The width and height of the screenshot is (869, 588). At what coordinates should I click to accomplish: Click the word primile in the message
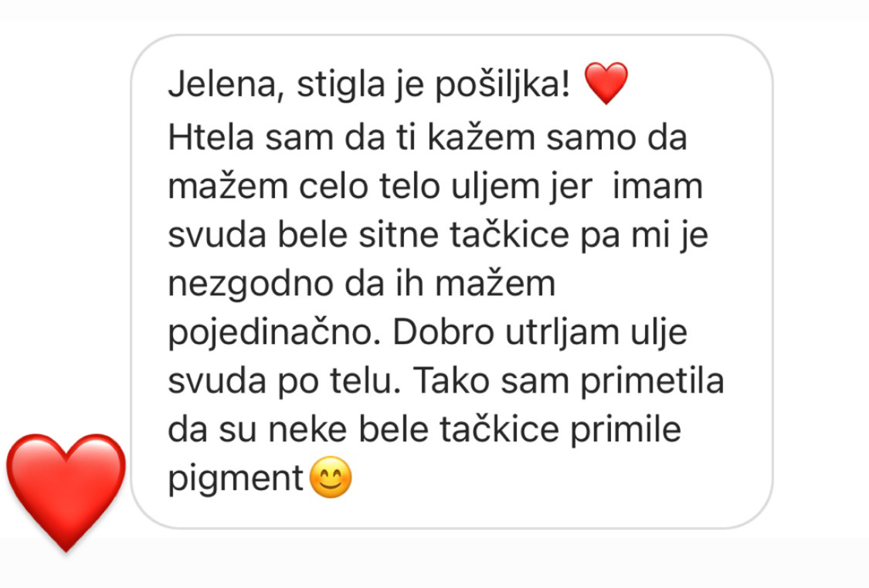[x=625, y=430]
